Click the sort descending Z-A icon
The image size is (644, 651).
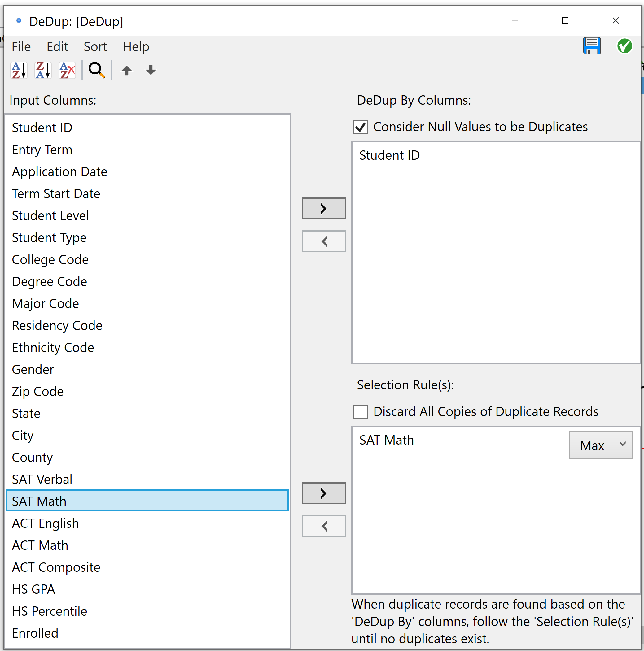pyautogui.click(x=43, y=70)
